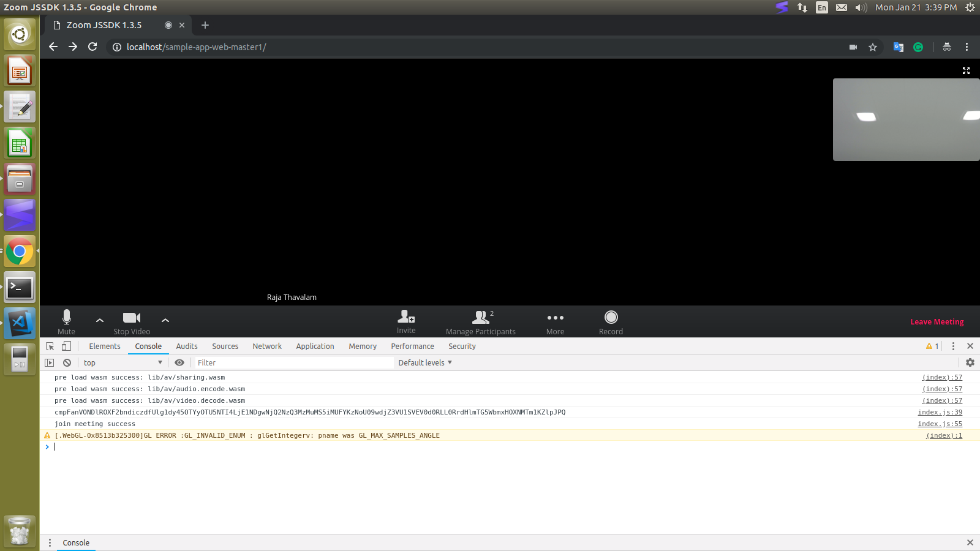Close the DevTools panel

[x=970, y=346]
